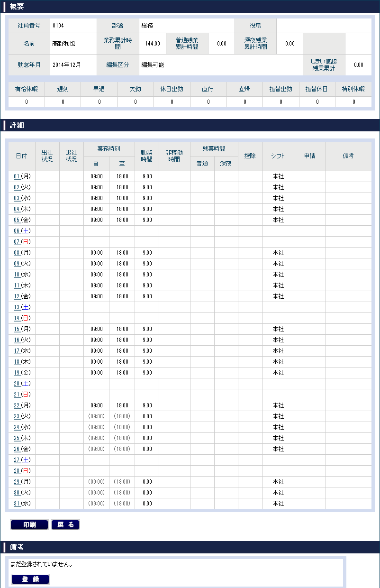Click the 申請 column header
Screen dimensions: 380x588
click(x=310, y=156)
